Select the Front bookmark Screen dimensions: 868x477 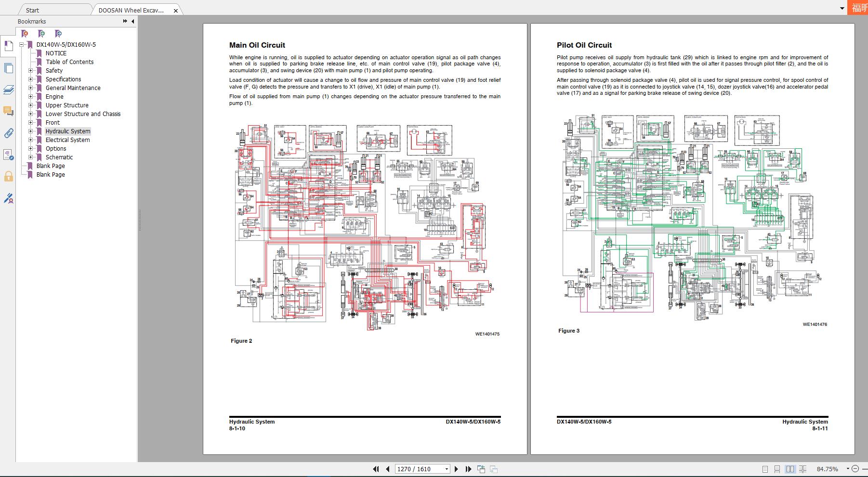point(53,123)
